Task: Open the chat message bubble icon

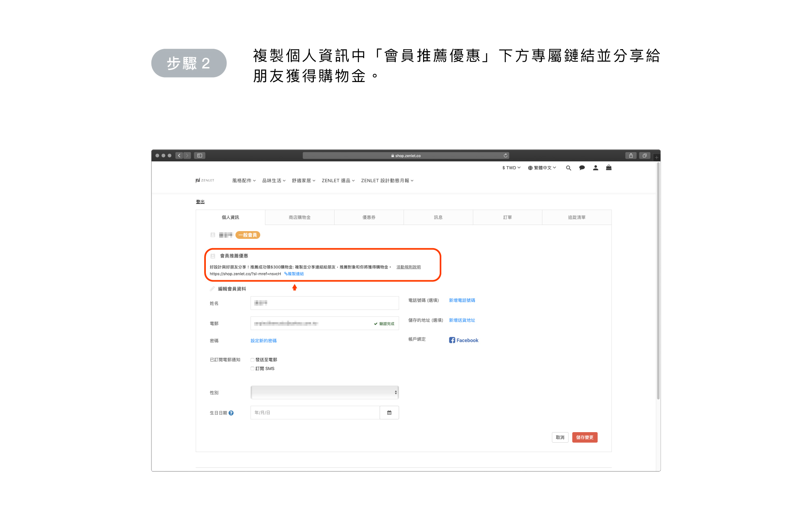Action: [582, 168]
